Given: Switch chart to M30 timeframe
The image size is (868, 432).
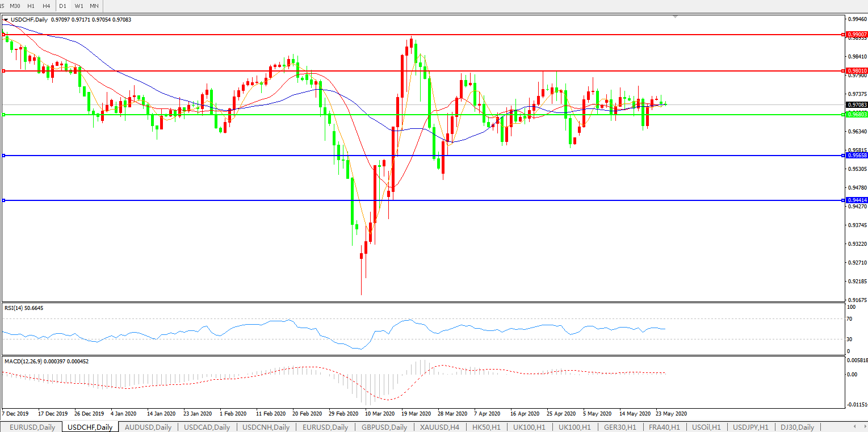Looking at the screenshot, I should pos(15,6).
